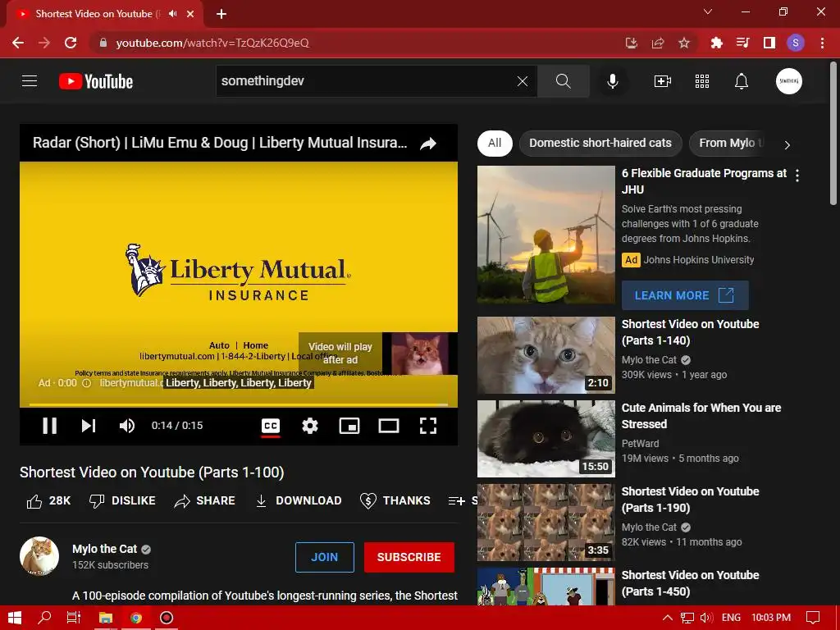The width and height of the screenshot is (840, 630).
Task: Click the JOIN membership button
Action: point(325,557)
